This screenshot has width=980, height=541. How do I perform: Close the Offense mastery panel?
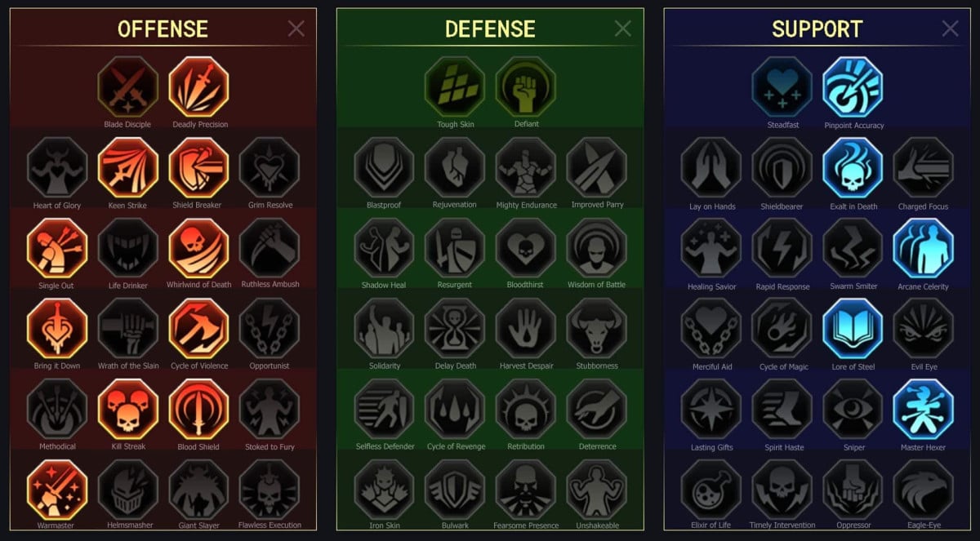pyautogui.click(x=296, y=29)
